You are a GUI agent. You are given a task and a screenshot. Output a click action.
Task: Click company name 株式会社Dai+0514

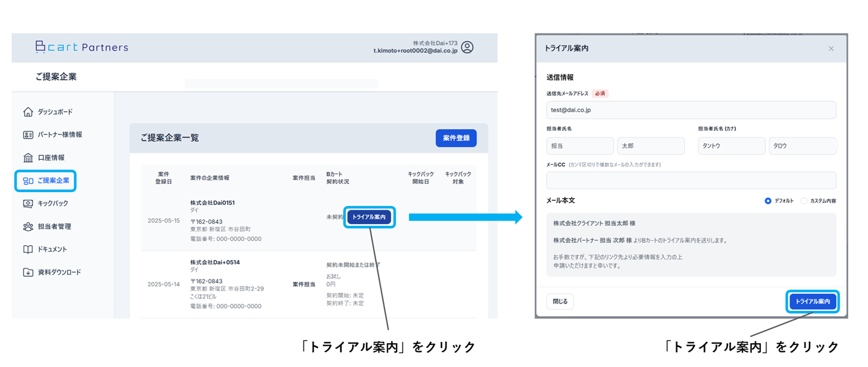215,262
